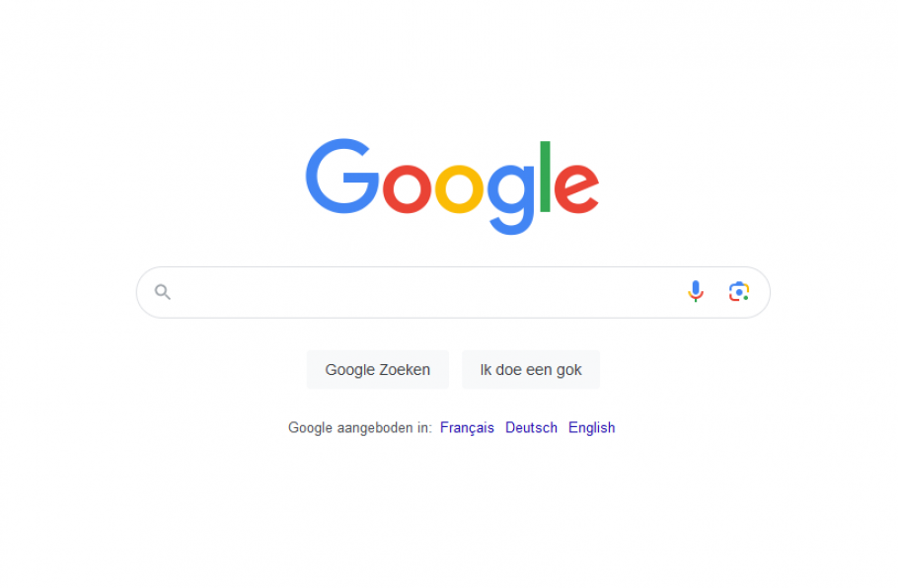Click the magnifying glass search icon

click(163, 292)
